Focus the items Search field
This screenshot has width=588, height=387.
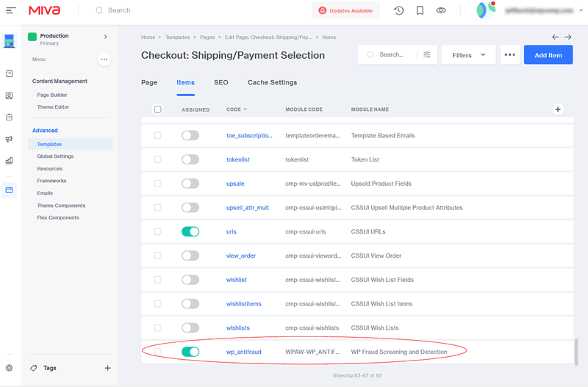click(391, 54)
